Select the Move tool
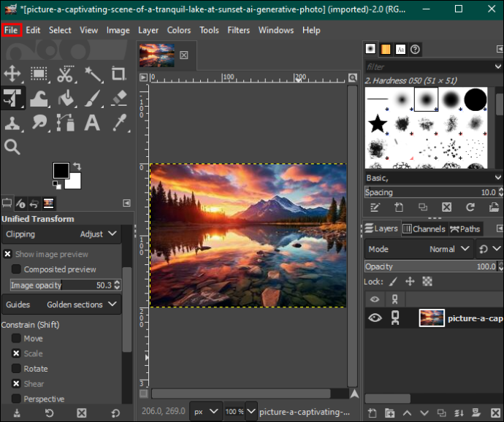 [x=12, y=74]
